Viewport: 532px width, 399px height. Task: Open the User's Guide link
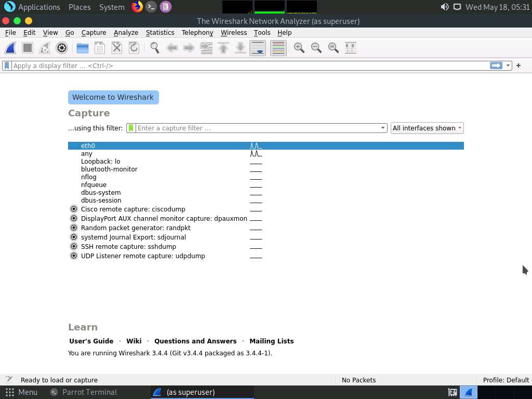pyautogui.click(x=91, y=341)
